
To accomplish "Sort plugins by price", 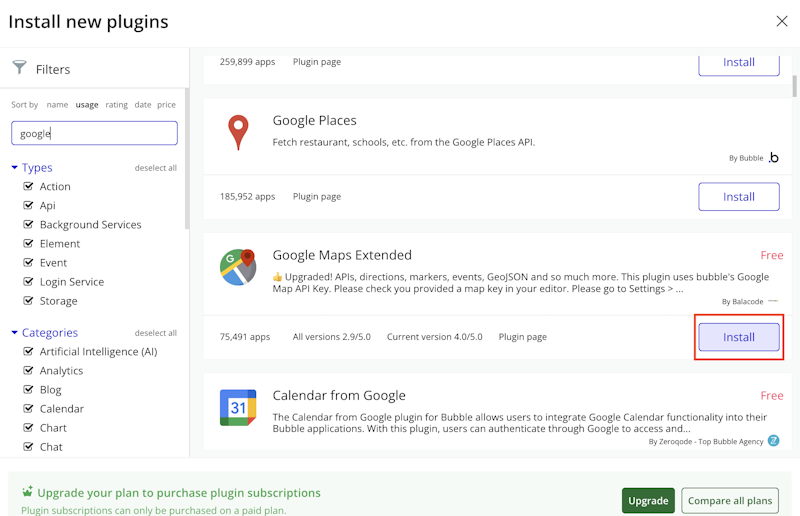I will click(166, 105).
